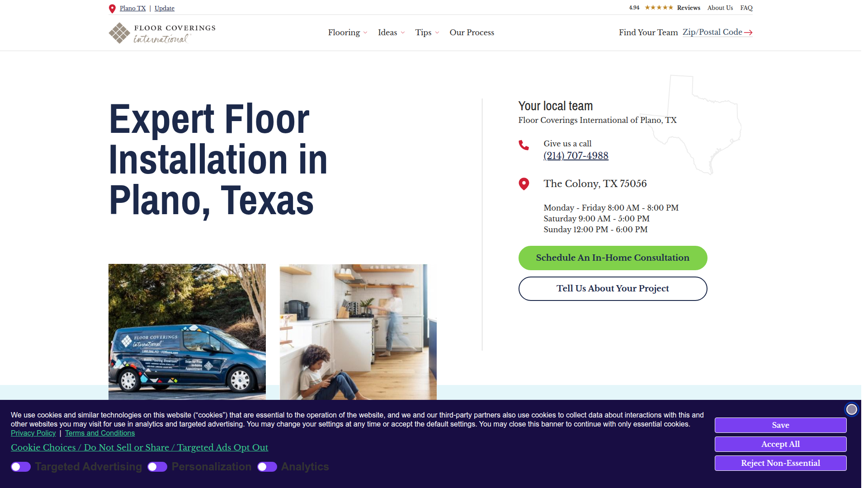Click the Monday - Friday hours line
868x488 pixels.
click(x=611, y=208)
